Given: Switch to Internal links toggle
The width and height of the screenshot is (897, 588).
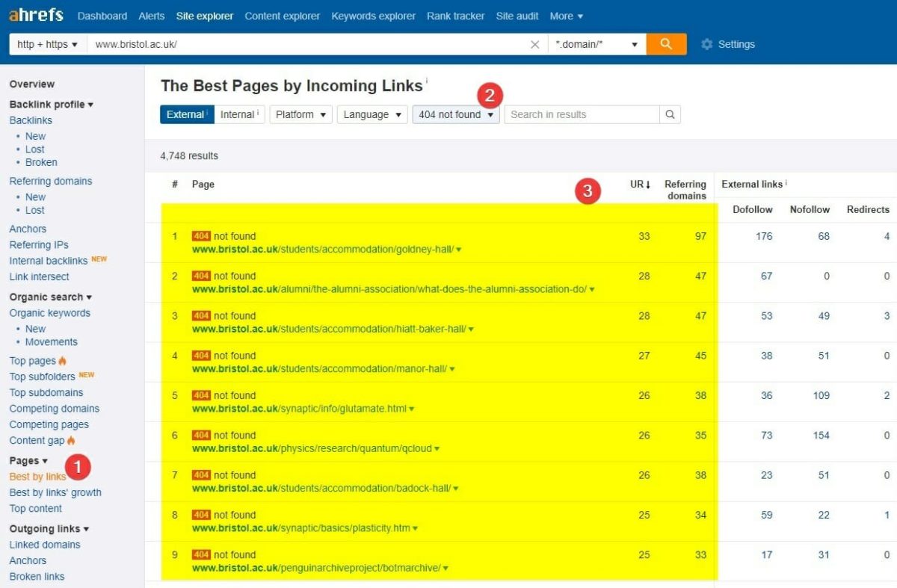Looking at the screenshot, I should [238, 114].
